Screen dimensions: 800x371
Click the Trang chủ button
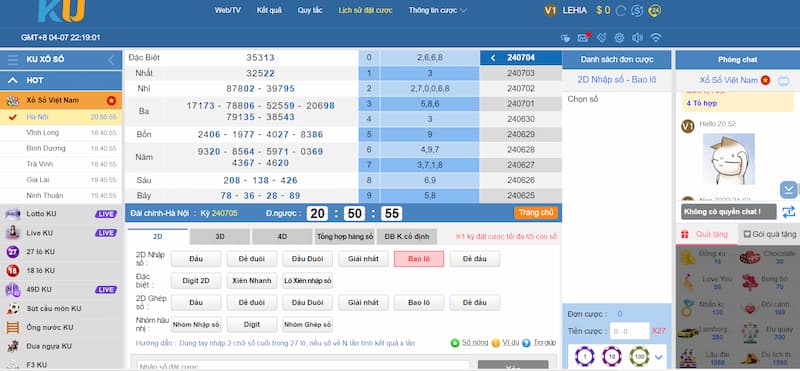point(536,213)
